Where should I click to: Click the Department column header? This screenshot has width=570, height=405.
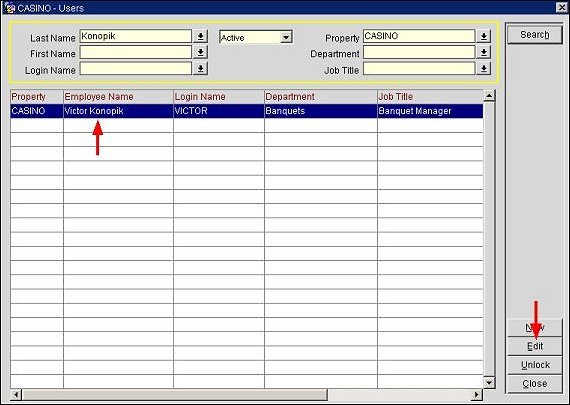click(x=321, y=97)
